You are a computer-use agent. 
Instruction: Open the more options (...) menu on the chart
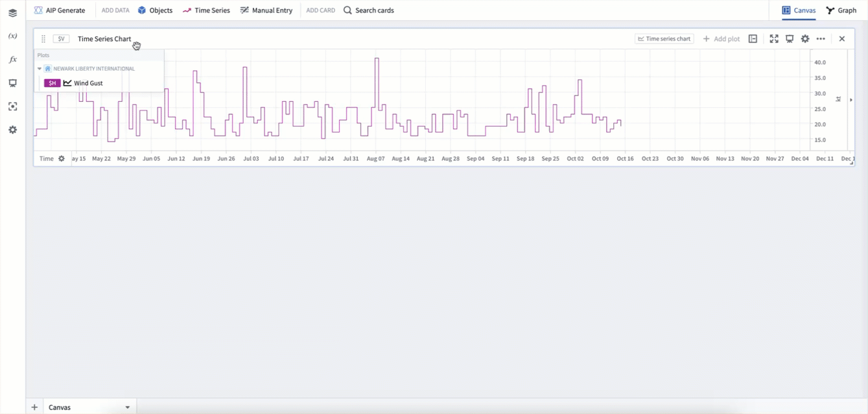tap(821, 39)
